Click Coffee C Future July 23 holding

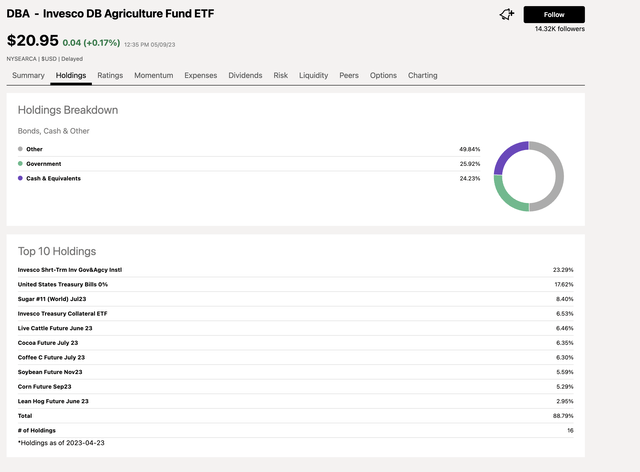coord(51,357)
